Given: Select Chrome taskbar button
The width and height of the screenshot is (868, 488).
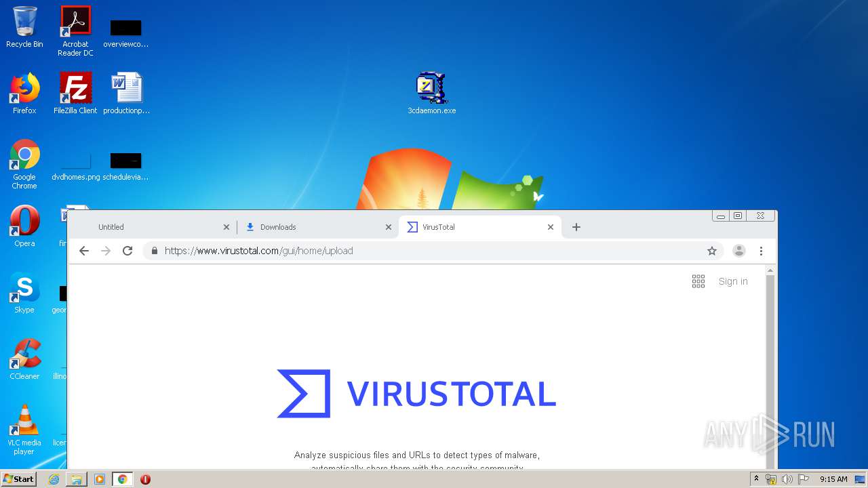Looking at the screenshot, I should pos(123,479).
